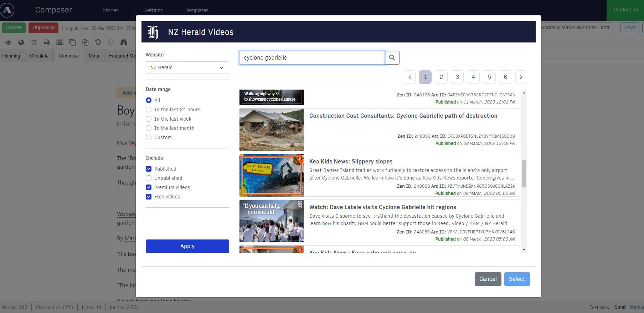This screenshot has height=313, width=644.
Task: Go to next results page arrow
Action: (521, 77)
